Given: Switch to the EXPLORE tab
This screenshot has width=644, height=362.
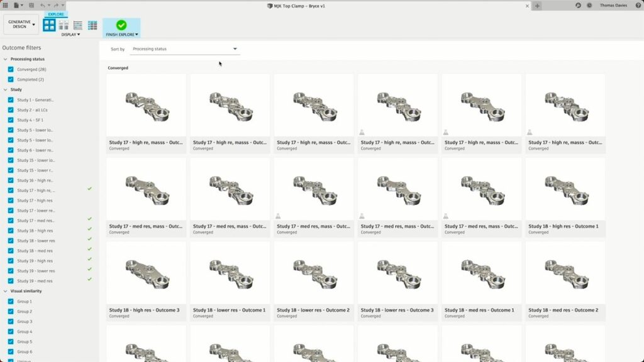Looking at the screenshot, I should coord(57,13).
